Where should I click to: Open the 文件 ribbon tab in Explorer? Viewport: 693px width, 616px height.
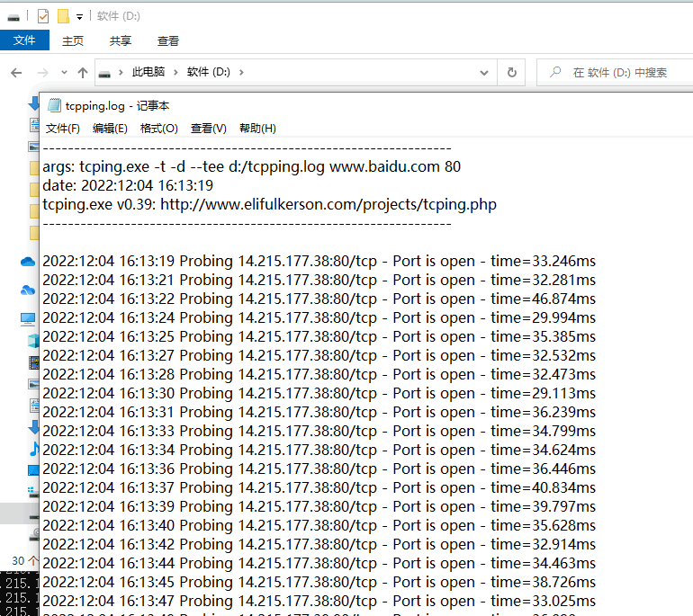(24, 40)
